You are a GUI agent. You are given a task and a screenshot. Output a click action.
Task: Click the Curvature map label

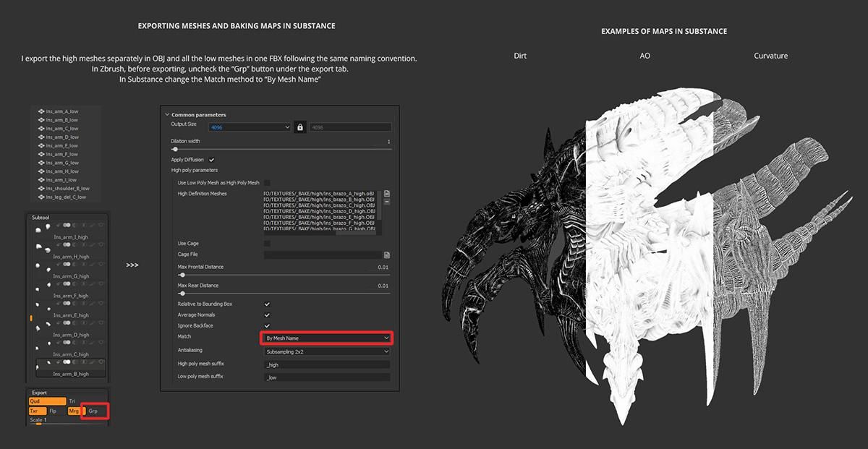click(x=771, y=56)
